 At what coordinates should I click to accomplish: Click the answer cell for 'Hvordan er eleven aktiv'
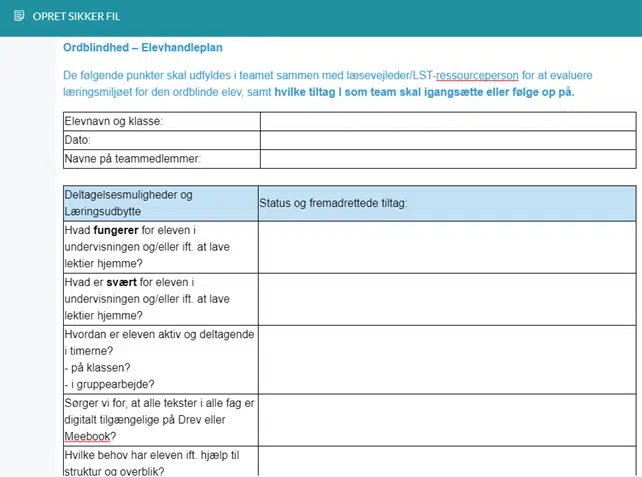click(x=446, y=359)
